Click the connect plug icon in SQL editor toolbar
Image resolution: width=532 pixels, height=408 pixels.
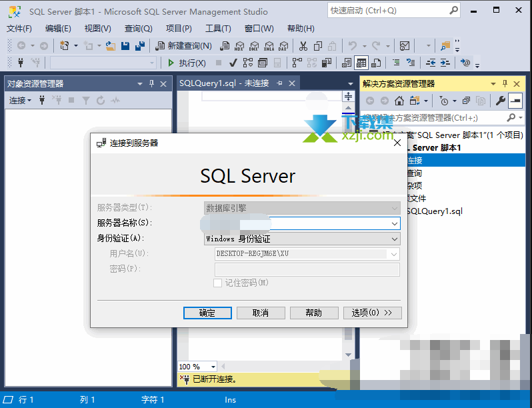point(21,63)
